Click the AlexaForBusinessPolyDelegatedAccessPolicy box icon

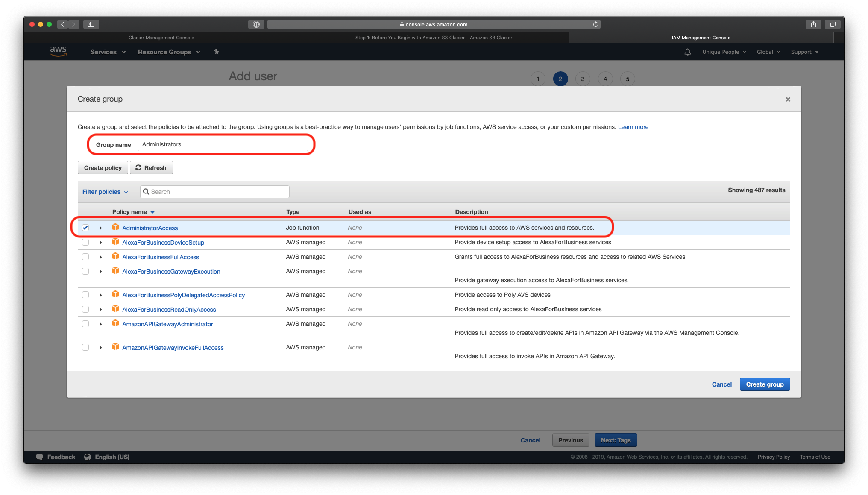coord(115,294)
